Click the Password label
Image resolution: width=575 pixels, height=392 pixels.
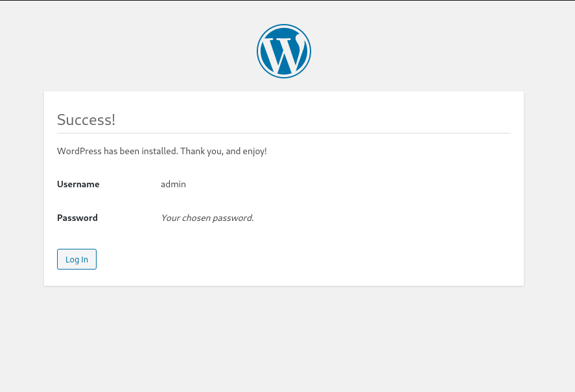tap(77, 218)
